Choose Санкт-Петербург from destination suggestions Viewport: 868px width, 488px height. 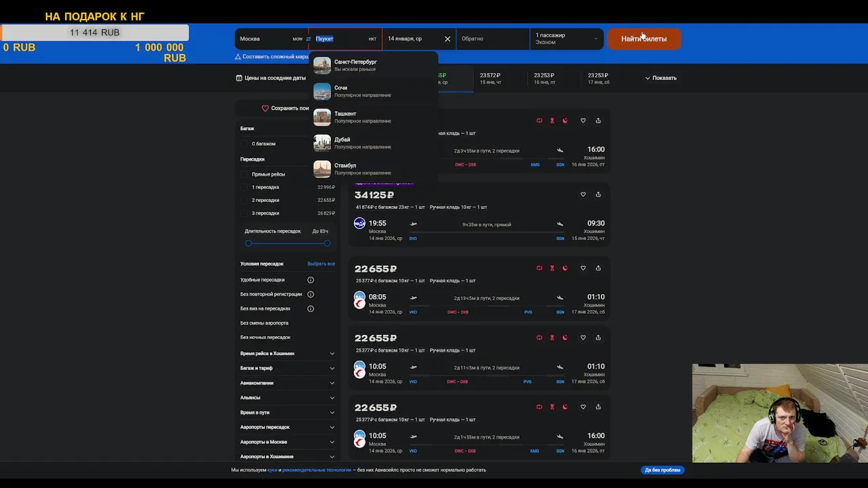[x=374, y=65]
